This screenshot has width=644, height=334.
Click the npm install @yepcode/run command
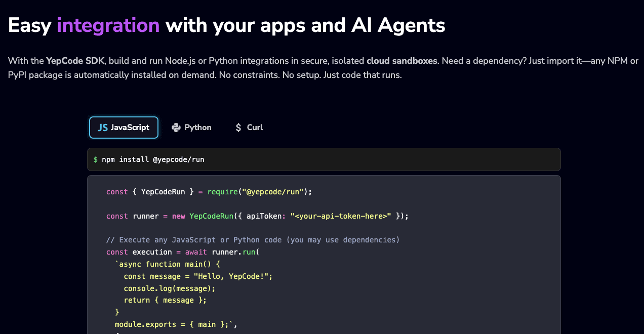point(153,159)
